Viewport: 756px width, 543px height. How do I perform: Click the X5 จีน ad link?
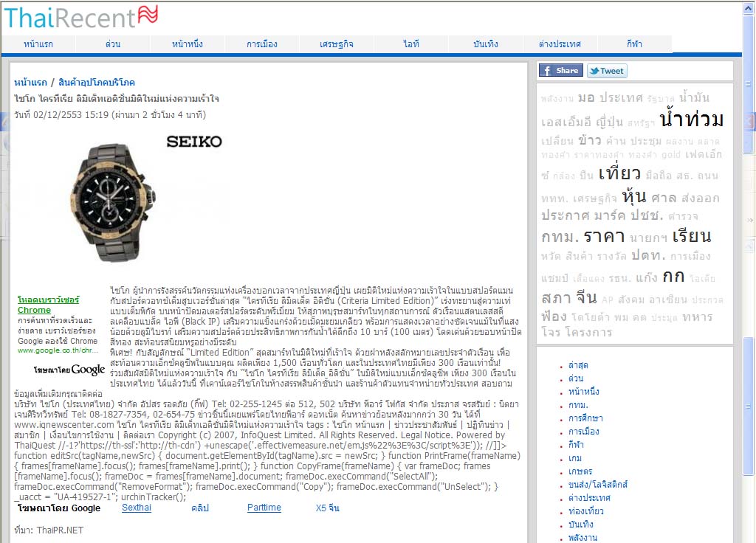pyautogui.click(x=328, y=508)
